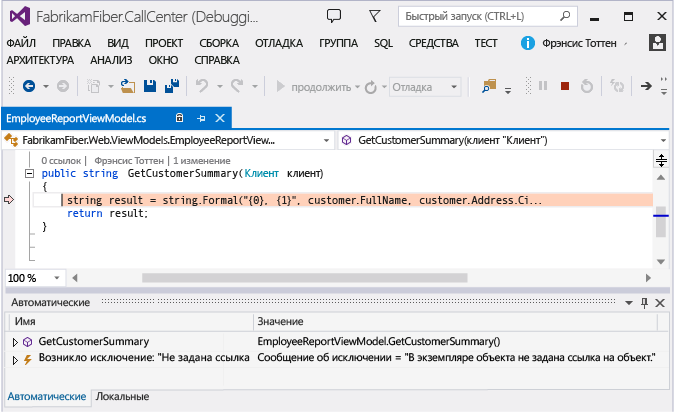Click the Фрэнсис Тоттен CodeLens author link

click(129, 161)
